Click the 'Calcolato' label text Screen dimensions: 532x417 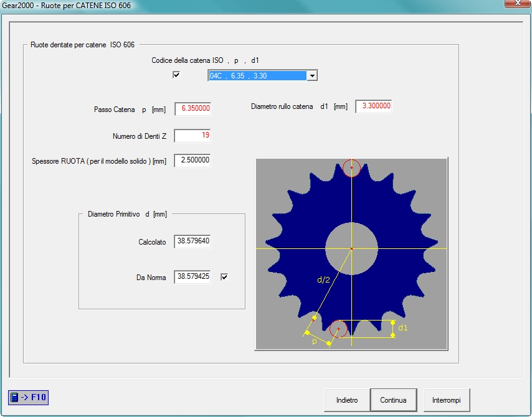point(152,242)
